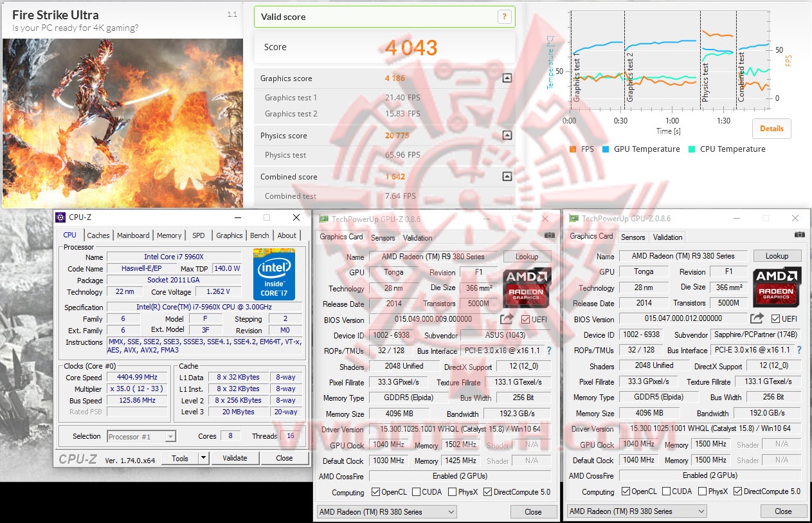Toggle OpenCL checkbox in ASUS GPU-Z window

(x=376, y=492)
